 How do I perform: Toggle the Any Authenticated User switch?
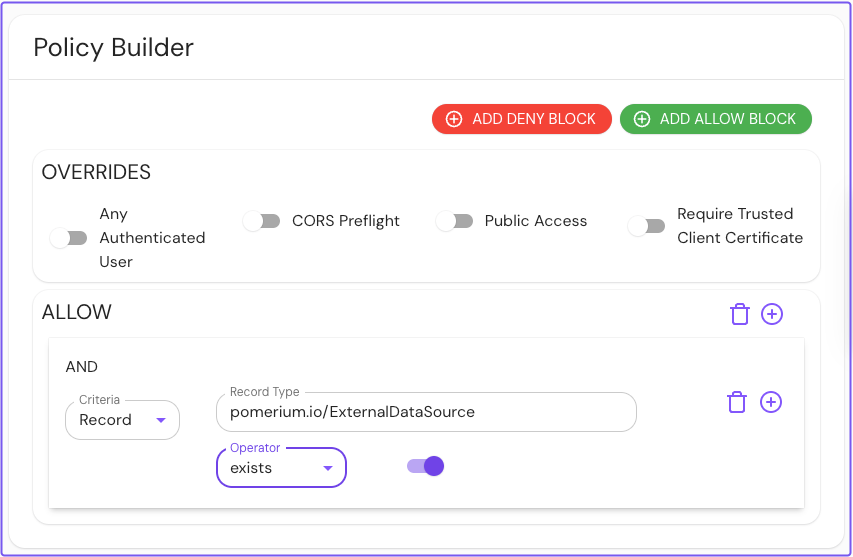click(69, 238)
